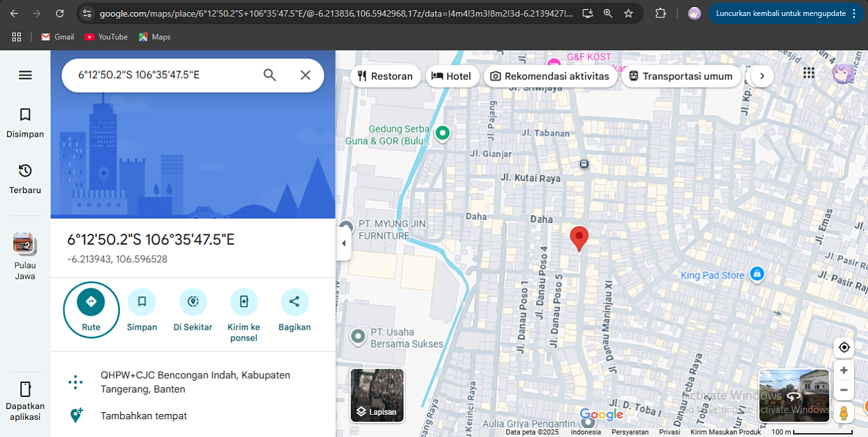Screen dimensions: 868x437
Task: Select the Transportasi umum filter chip
Action: pos(681,76)
